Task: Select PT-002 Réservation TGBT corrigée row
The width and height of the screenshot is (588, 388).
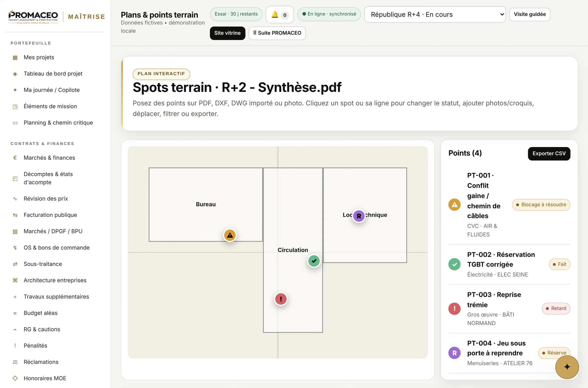Action: pos(509,264)
